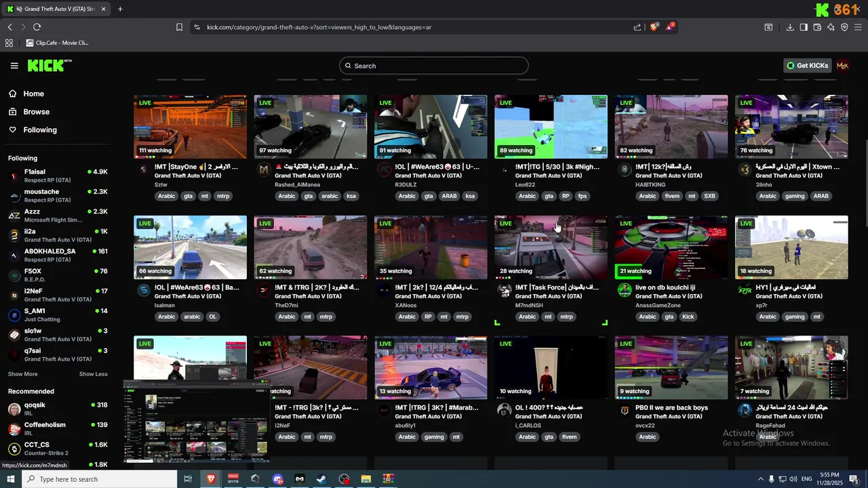Click the Rashed_AlManea streamer avatar
The height and width of the screenshot is (488, 868).
pyautogui.click(x=264, y=170)
